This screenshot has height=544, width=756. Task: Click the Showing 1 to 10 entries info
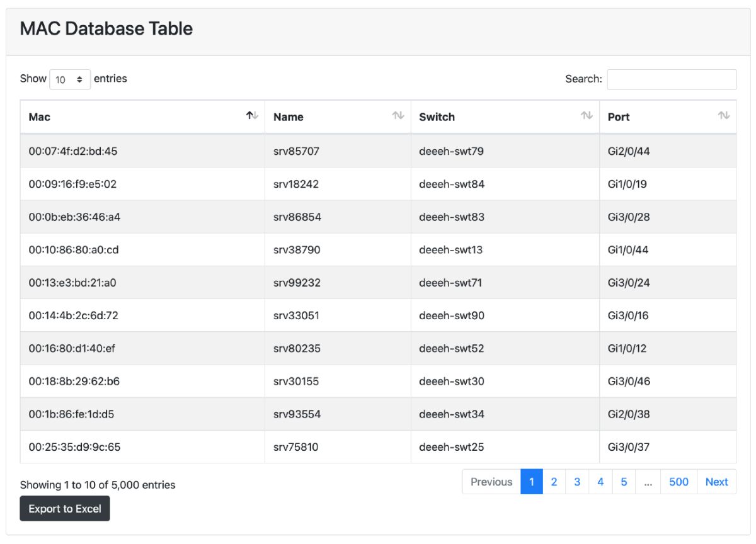coord(98,485)
